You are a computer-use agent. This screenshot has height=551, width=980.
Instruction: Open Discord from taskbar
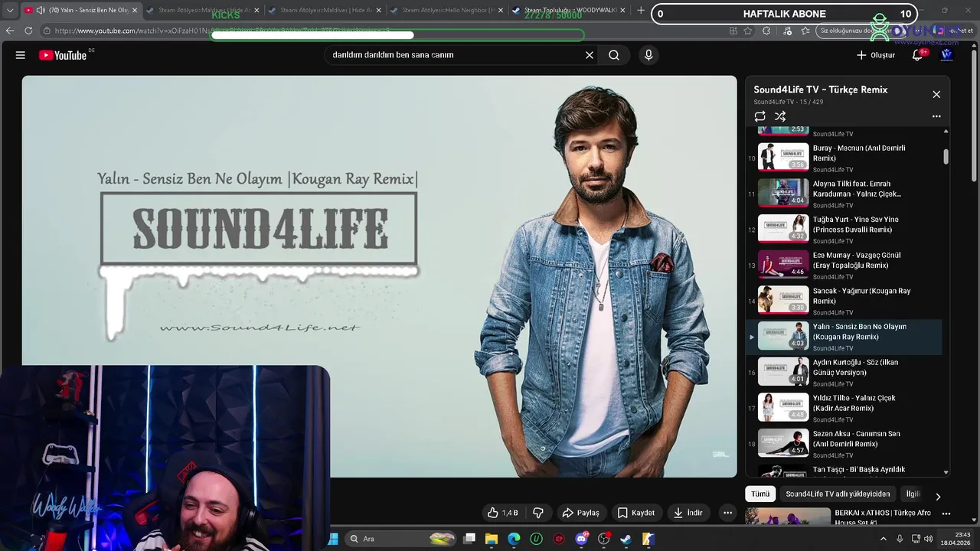click(x=581, y=539)
